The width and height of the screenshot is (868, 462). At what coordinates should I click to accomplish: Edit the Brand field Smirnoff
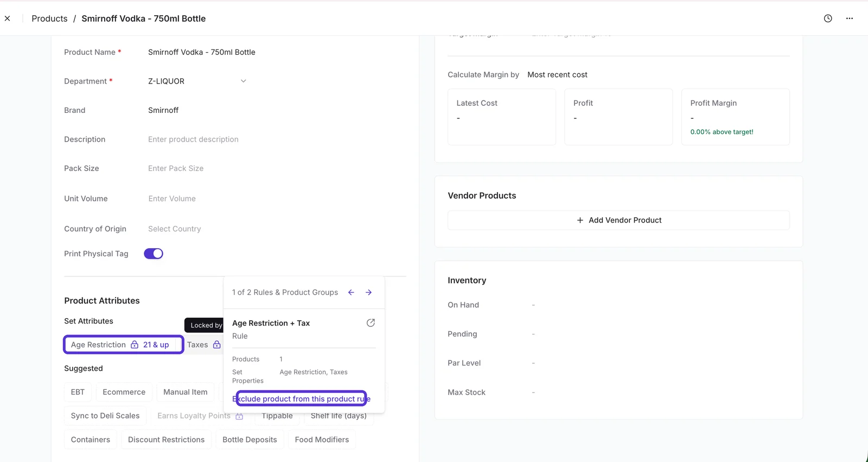tap(163, 110)
